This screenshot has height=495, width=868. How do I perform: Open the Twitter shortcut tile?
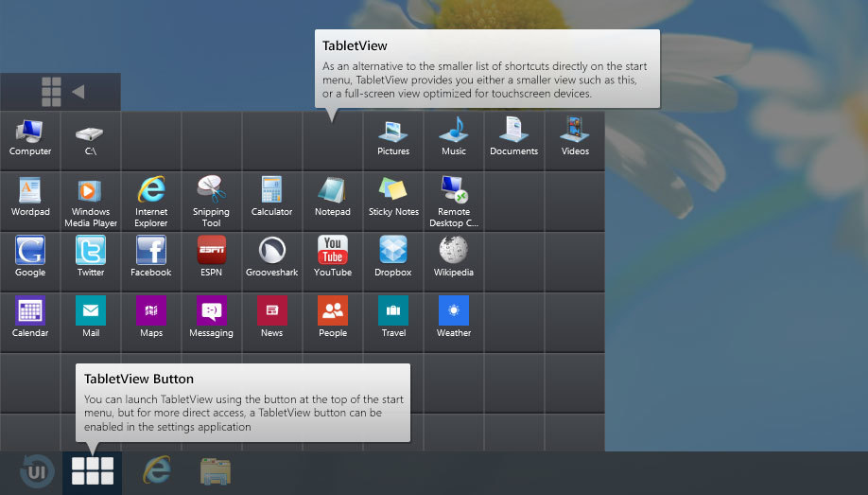90,261
